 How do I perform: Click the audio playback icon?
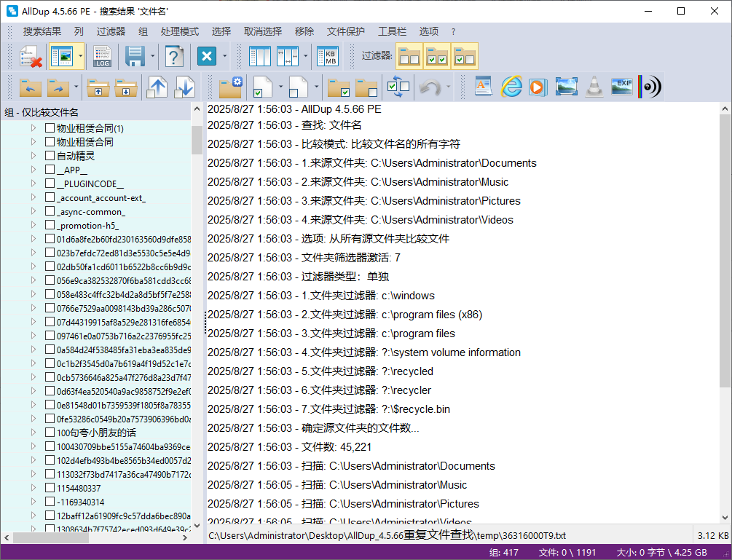pyautogui.click(x=650, y=86)
